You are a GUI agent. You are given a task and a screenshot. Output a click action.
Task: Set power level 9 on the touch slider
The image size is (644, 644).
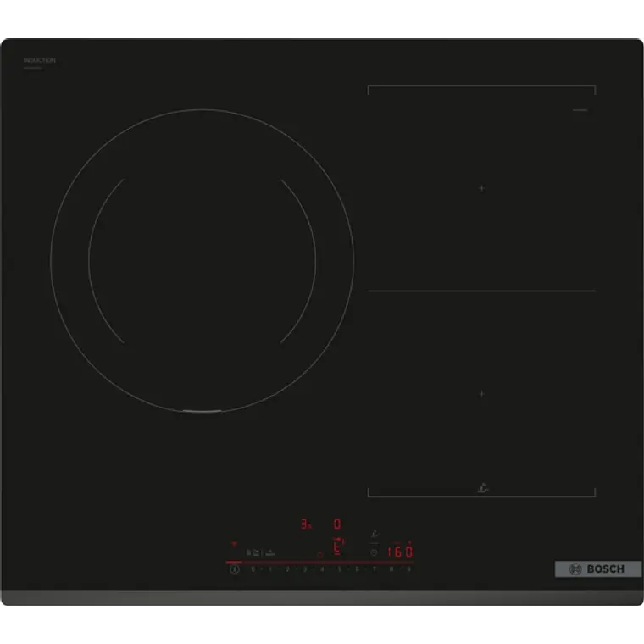(x=409, y=569)
